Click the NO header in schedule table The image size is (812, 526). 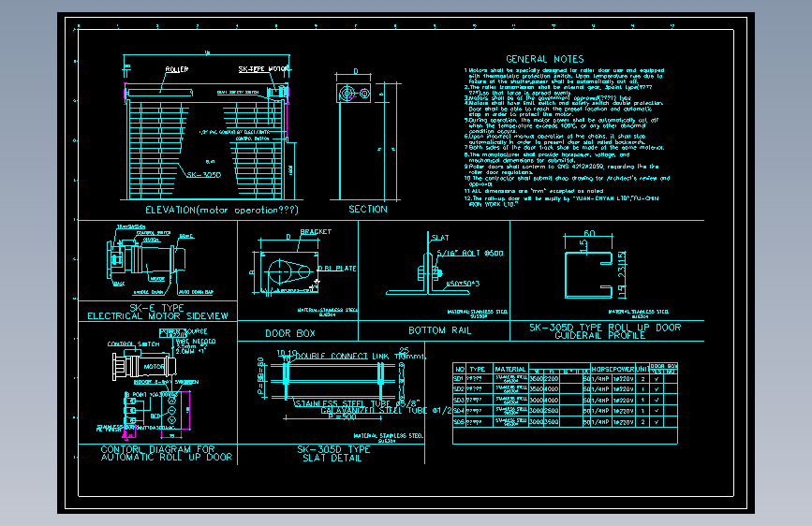pos(460,369)
